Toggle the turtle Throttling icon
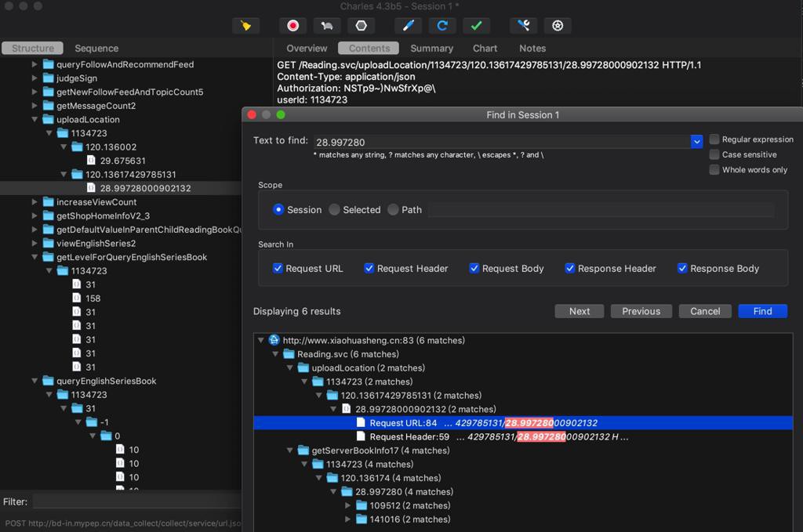This screenshot has width=803, height=532. (327, 26)
